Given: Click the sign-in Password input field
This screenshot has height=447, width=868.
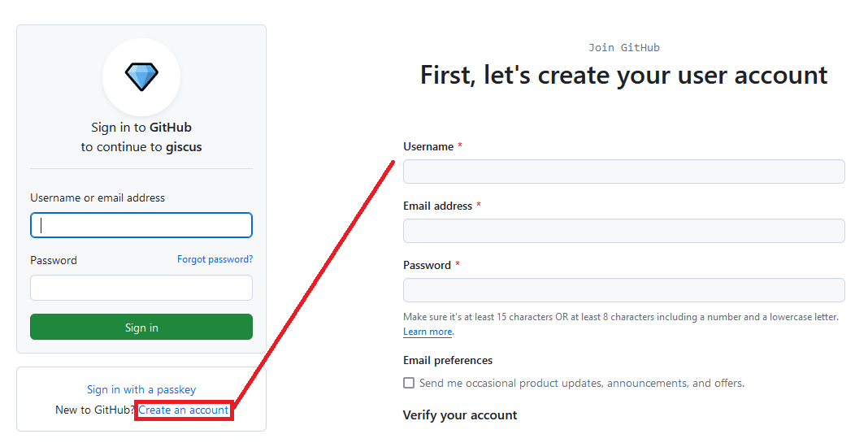Looking at the screenshot, I should [x=141, y=288].
